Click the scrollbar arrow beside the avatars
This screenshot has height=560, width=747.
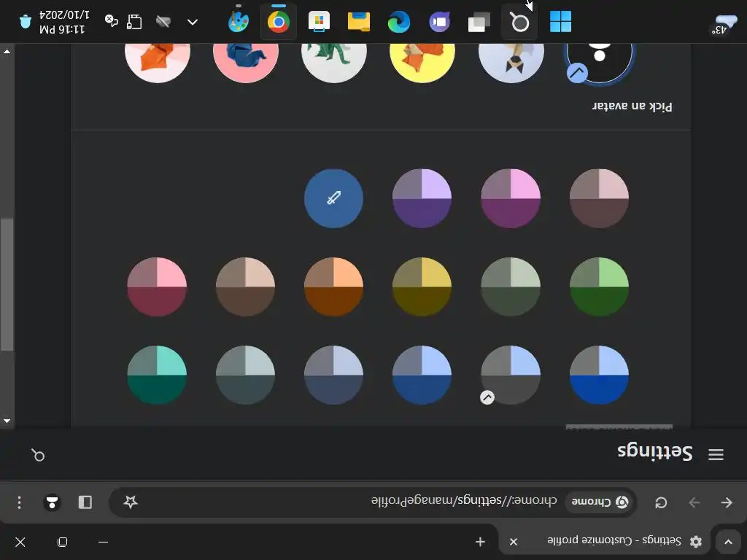tap(7, 51)
